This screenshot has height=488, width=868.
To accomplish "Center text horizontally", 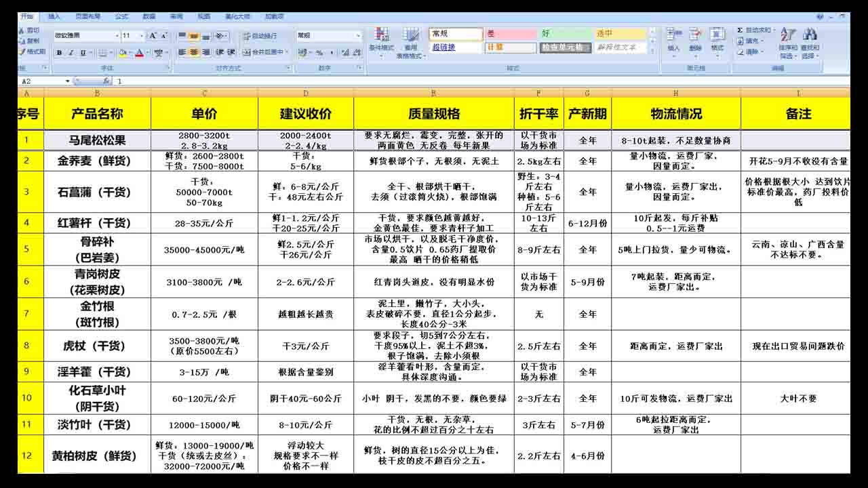I will pyautogui.click(x=194, y=52).
